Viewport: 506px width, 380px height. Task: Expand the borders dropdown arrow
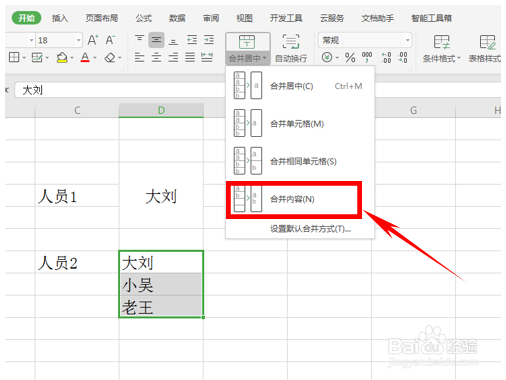point(24,58)
